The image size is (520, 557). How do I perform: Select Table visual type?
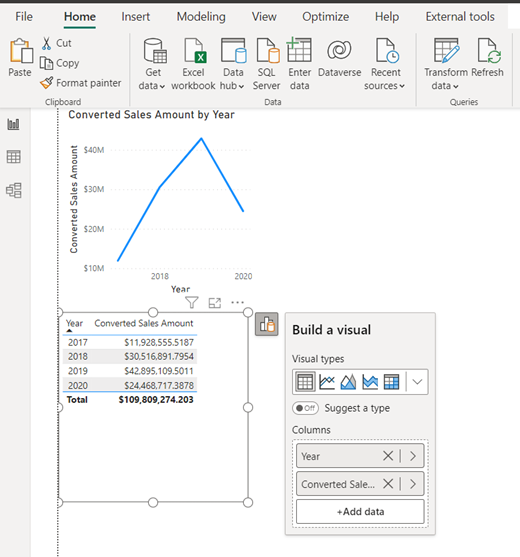pos(305,382)
